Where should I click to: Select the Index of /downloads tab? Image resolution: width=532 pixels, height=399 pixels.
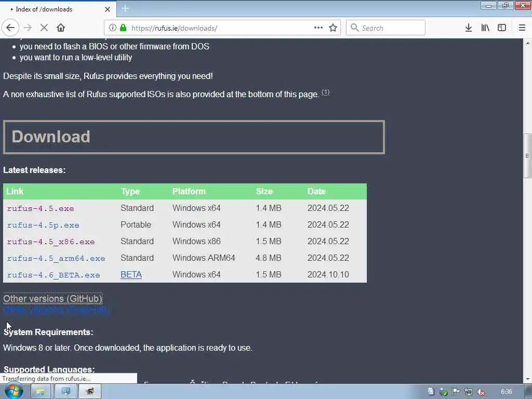click(58, 9)
